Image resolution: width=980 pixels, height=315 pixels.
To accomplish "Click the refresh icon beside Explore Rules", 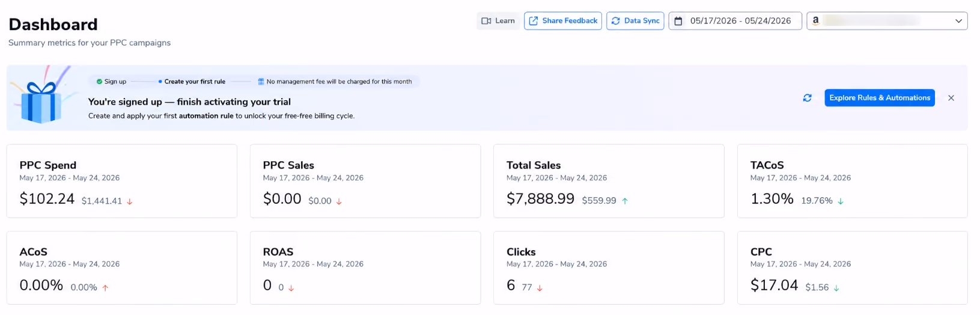I will click(807, 98).
